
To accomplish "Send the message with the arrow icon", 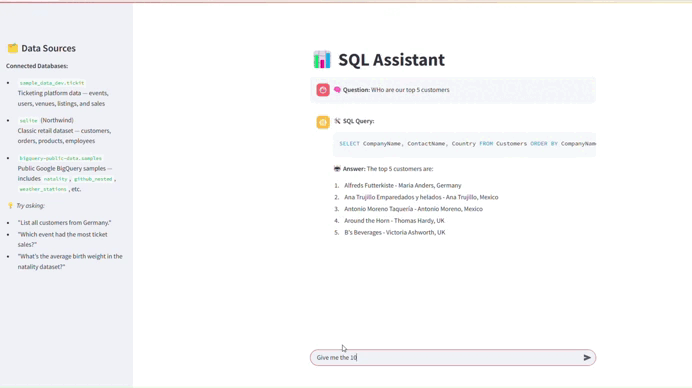I will (587, 358).
